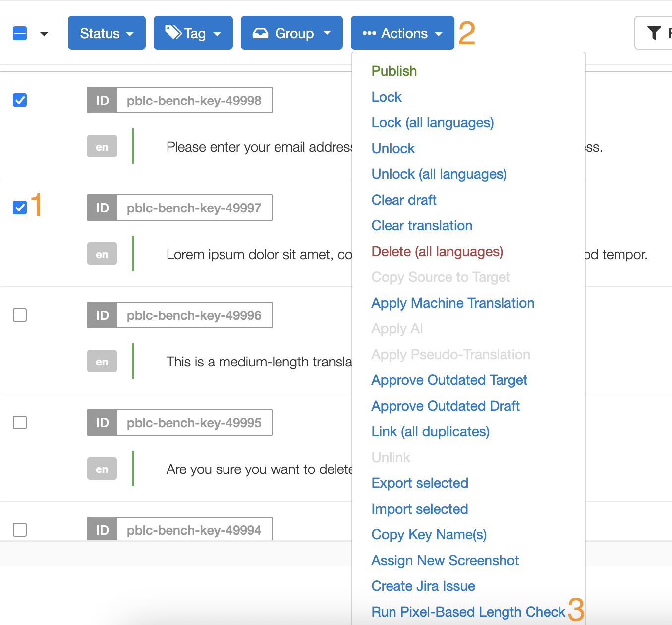Click translation text 'Please enter your email address'

[x=259, y=147]
